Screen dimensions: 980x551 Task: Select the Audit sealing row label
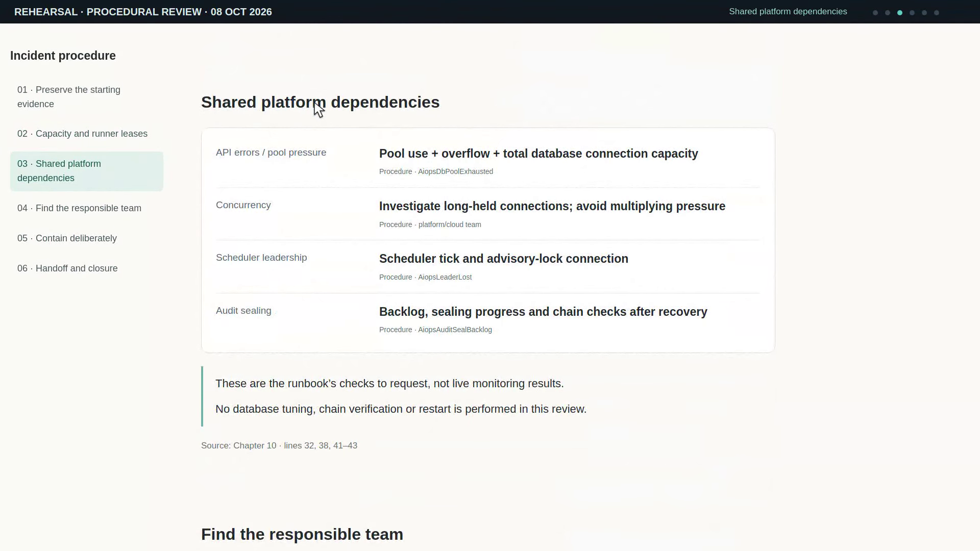(x=243, y=311)
